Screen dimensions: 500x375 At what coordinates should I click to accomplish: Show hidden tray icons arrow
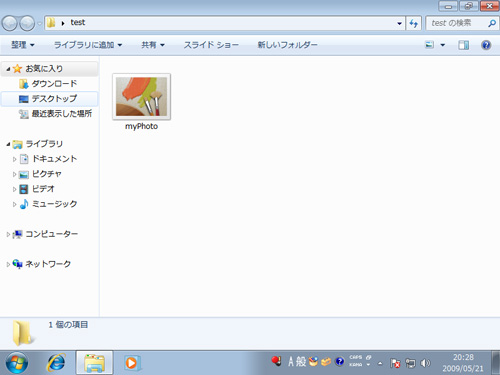[x=380, y=363]
